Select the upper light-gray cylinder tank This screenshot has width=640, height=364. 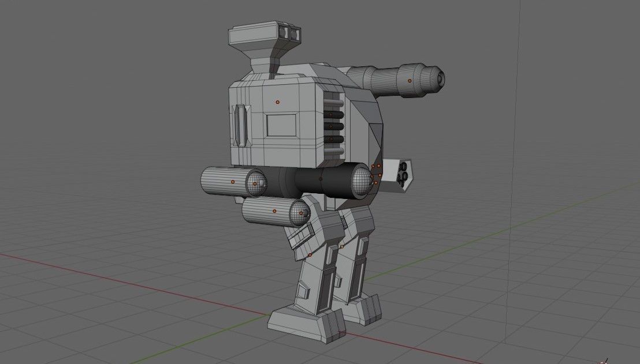(233, 182)
